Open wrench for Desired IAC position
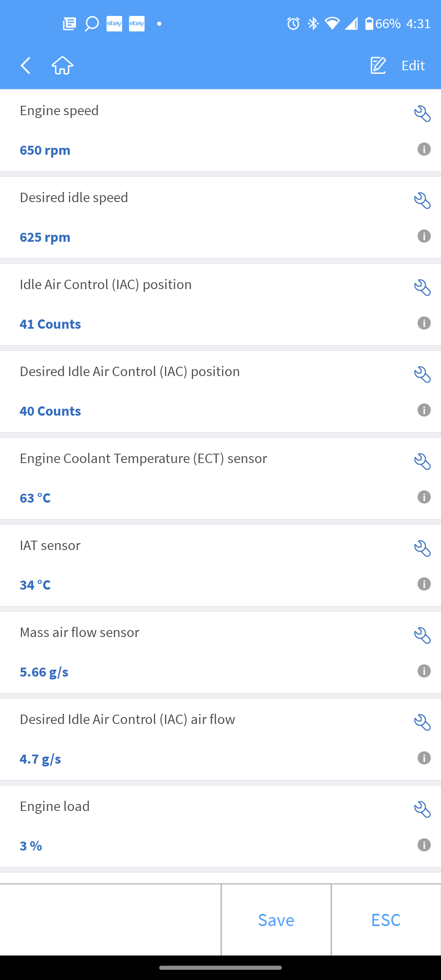This screenshot has height=980, width=441. point(422,375)
